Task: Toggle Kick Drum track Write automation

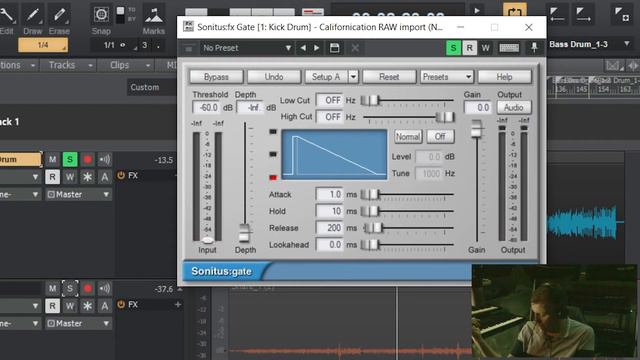Action: point(70,177)
